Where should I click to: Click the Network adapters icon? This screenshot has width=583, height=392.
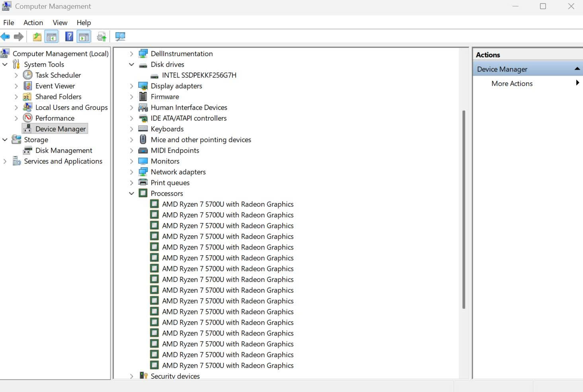pyautogui.click(x=143, y=172)
